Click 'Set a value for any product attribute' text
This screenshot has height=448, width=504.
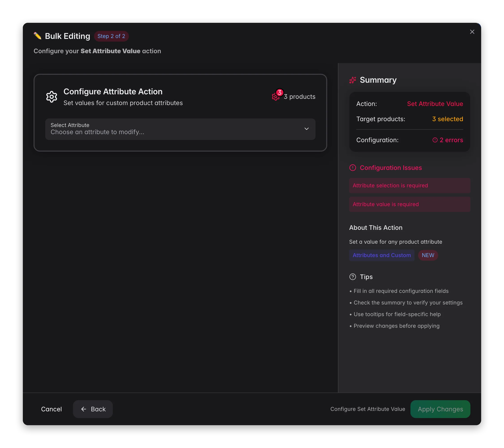pos(395,242)
